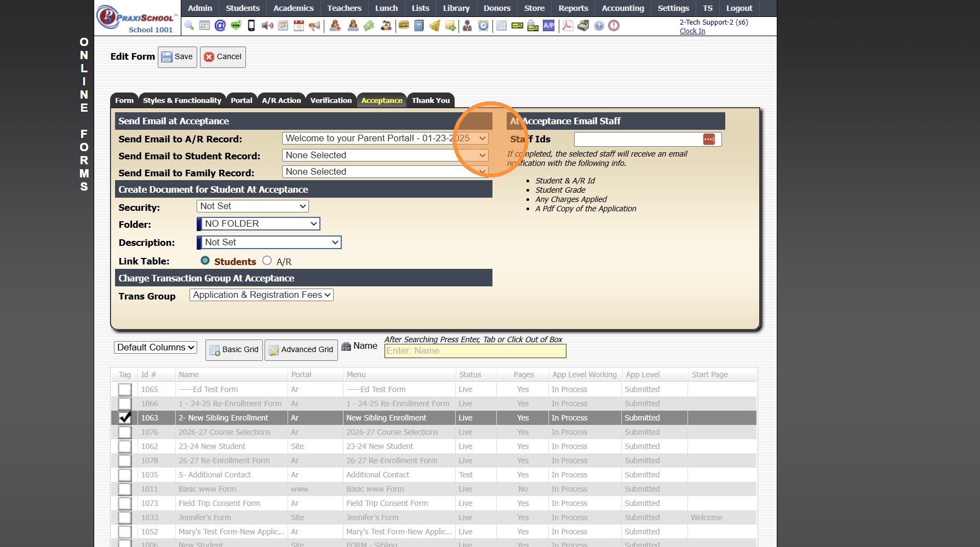
Task: Click the Cancel button
Action: [223, 57]
